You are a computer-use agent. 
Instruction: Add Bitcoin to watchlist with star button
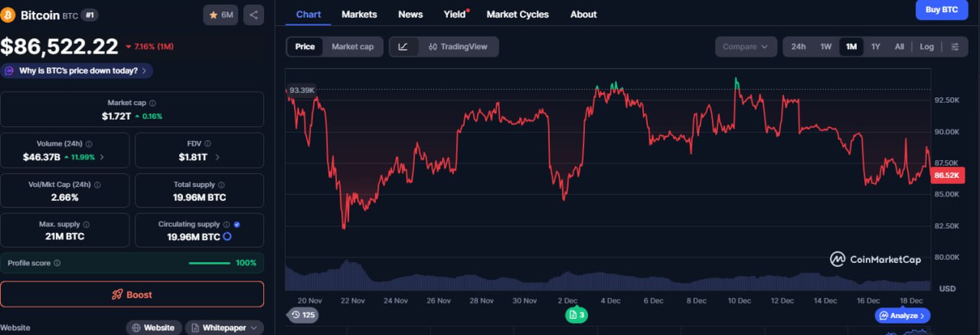pos(220,15)
